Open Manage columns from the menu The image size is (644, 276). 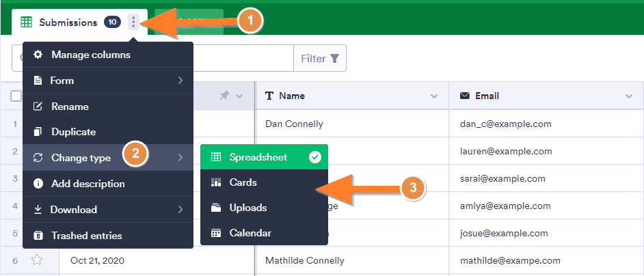90,55
